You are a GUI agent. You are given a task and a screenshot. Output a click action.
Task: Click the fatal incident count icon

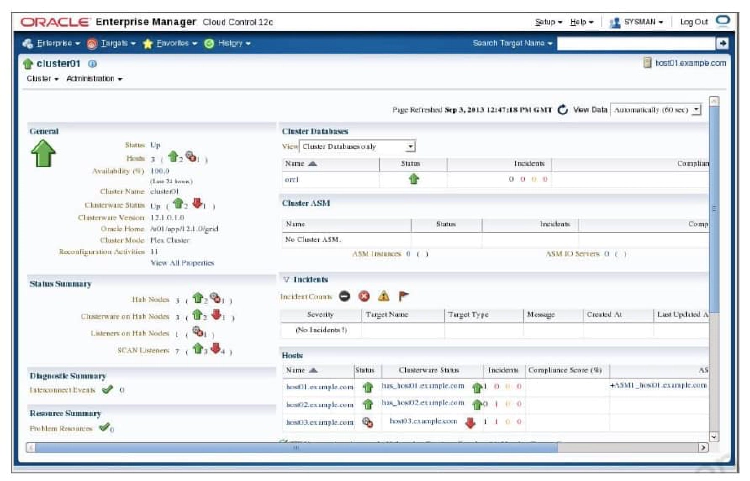pos(344,296)
